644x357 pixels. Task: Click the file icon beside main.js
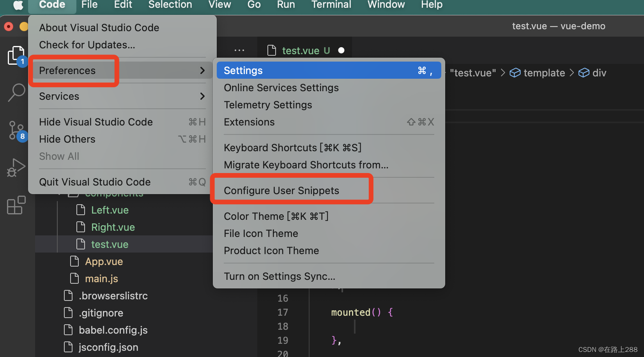point(74,278)
